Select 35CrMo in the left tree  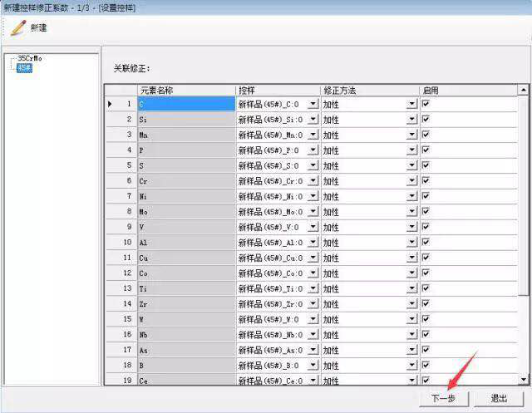coord(29,59)
